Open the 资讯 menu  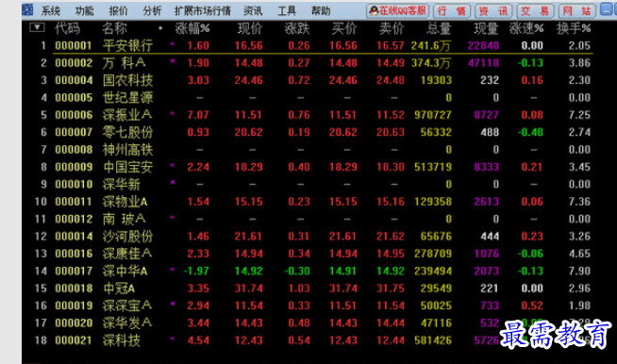[x=253, y=11]
